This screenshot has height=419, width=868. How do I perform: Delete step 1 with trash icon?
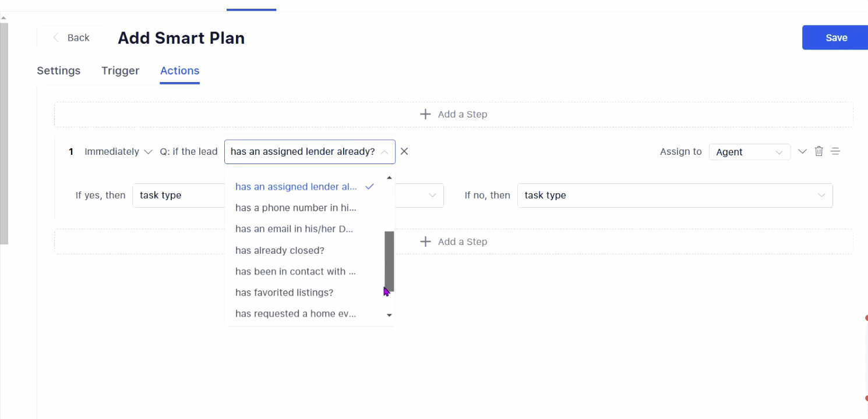tap(819, 151)
